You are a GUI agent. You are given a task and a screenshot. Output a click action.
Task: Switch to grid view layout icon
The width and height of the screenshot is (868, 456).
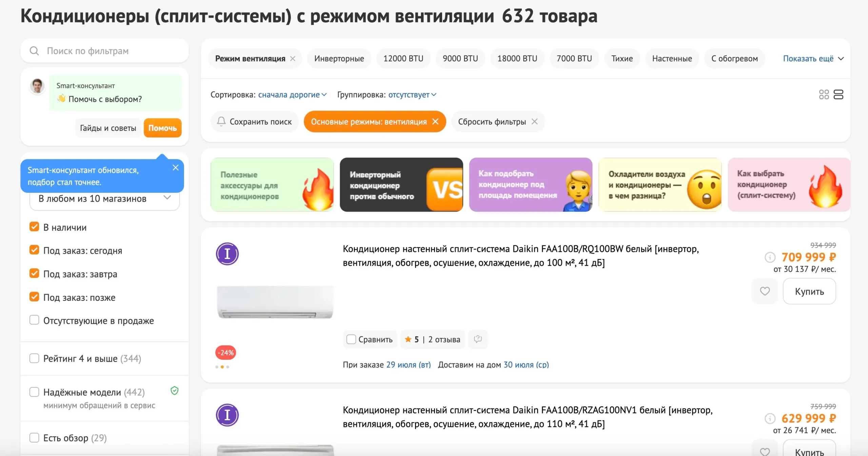[x=824, y=95]
